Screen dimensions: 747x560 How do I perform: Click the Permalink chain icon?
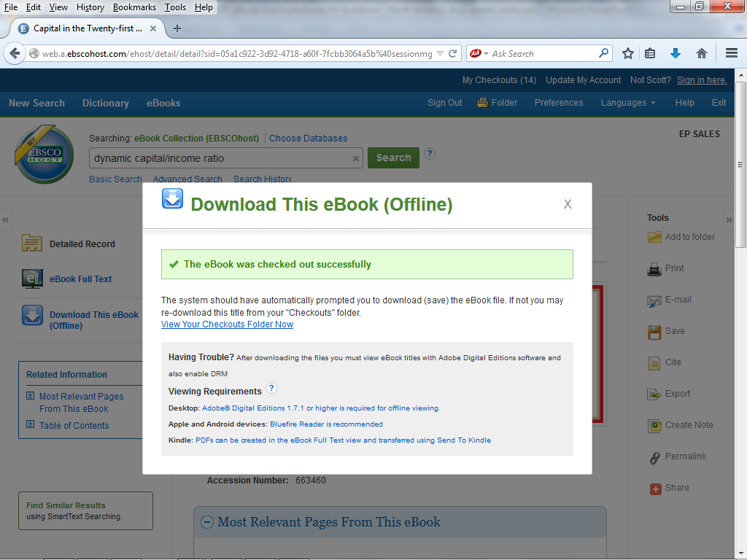(x=654, y=458)
